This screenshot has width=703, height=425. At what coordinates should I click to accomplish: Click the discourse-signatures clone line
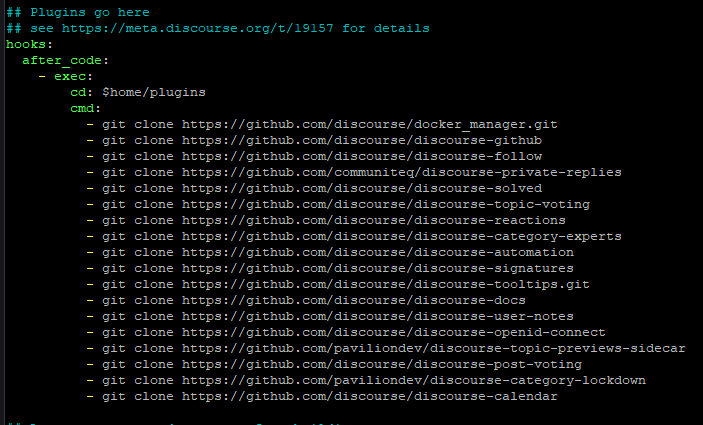[x=330, y=268]
